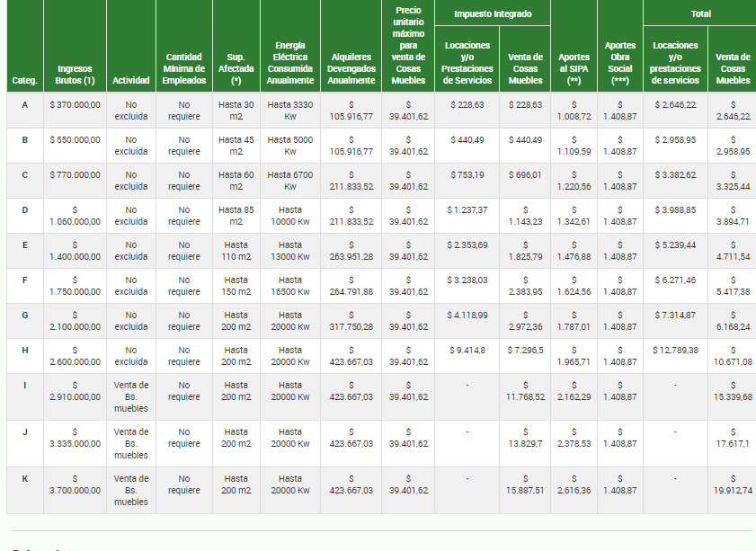This screenshot has height=551, width=756.
Task: Select category K row label
Action: click(25, 479)
